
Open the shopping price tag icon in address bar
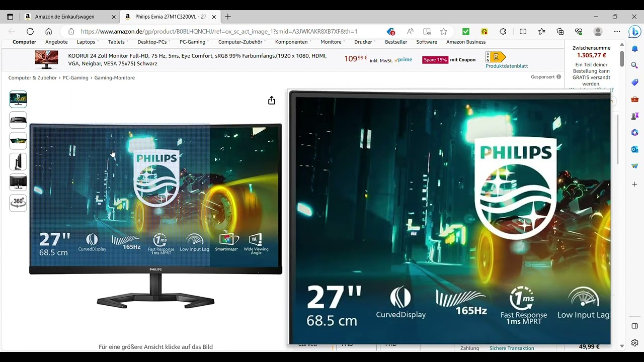pyautogui.click(x=390, y=31)
